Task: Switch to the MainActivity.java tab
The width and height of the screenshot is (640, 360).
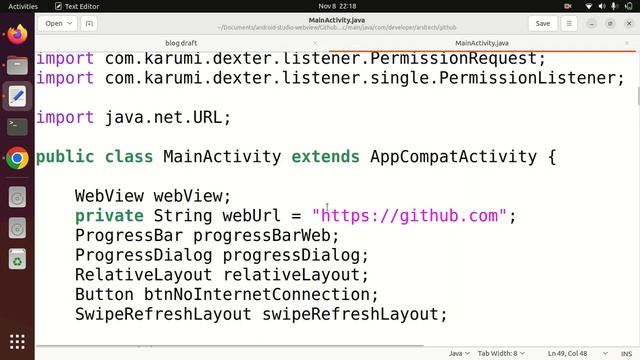Action: 482,43
